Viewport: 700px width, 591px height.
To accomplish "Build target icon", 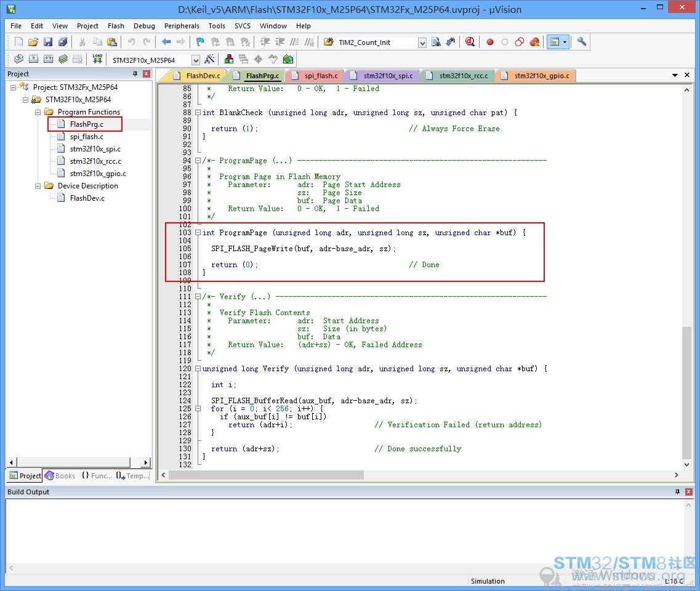I will click(33, 59).
